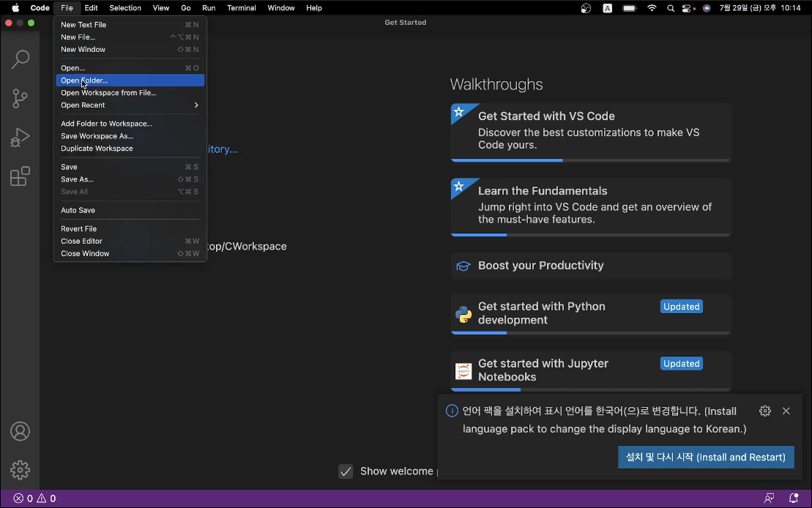
Task: Open the View menu
Action: coord(161,8)
